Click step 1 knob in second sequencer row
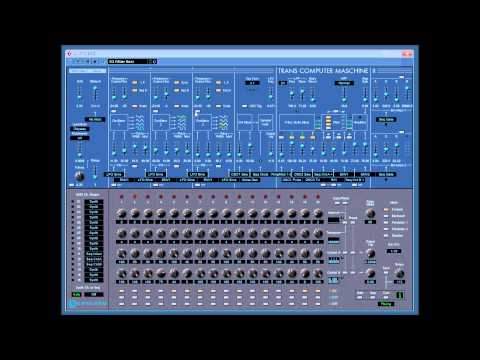Image resolution: width=480 pixels, height=360 pixels. coord(122,234)
